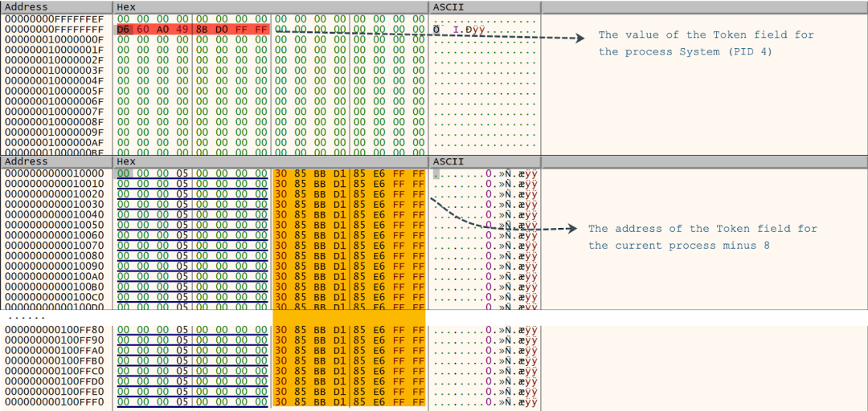
Task: Select address 00000000FFFFFFEF in the upper dump
Action: (55, 18)
